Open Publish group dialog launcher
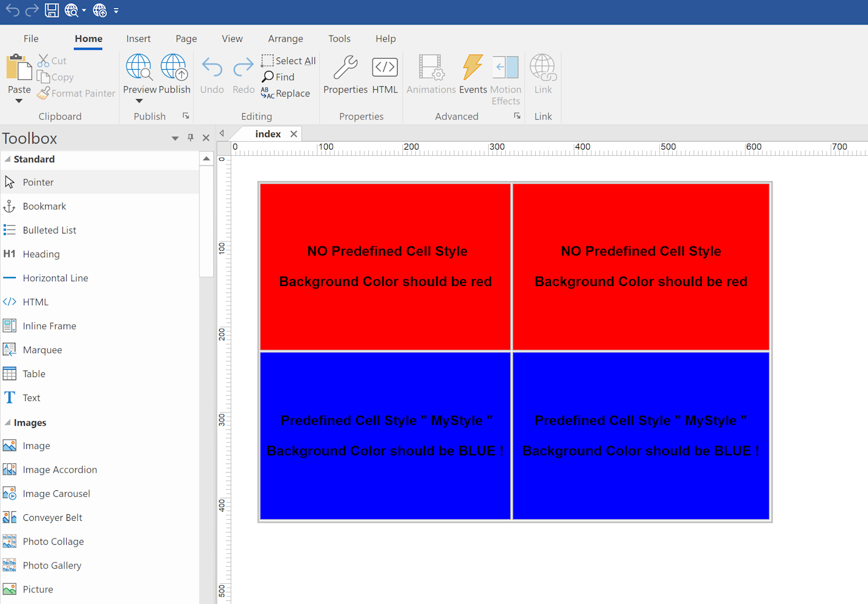Screen dimensions: 868x604 tap(186, 116)
